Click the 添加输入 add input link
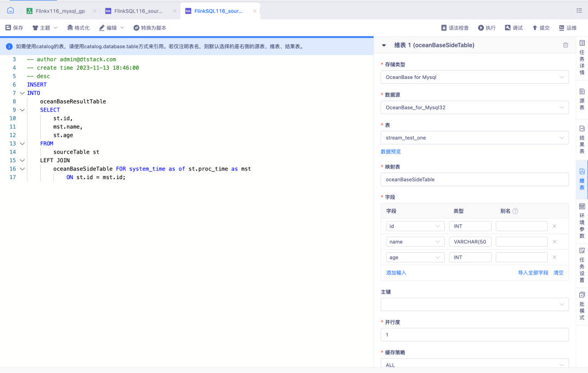Image resolution: width=588 pixels, height=373 pixels. [x=396, y=272]
